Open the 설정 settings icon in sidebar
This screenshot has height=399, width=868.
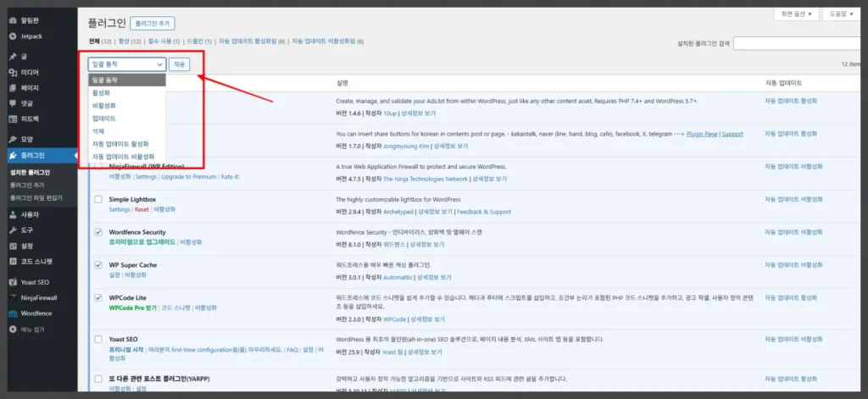click(x=14, y=246)
